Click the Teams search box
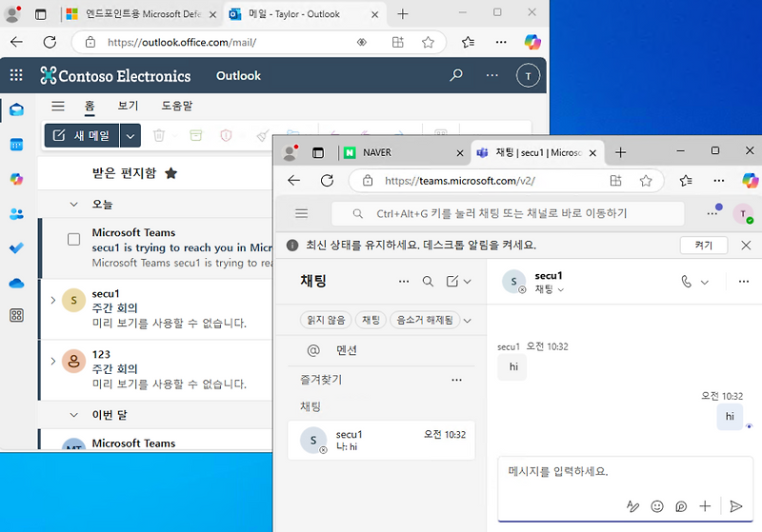Viewport: 762px width, 532px height. (508, 213)
